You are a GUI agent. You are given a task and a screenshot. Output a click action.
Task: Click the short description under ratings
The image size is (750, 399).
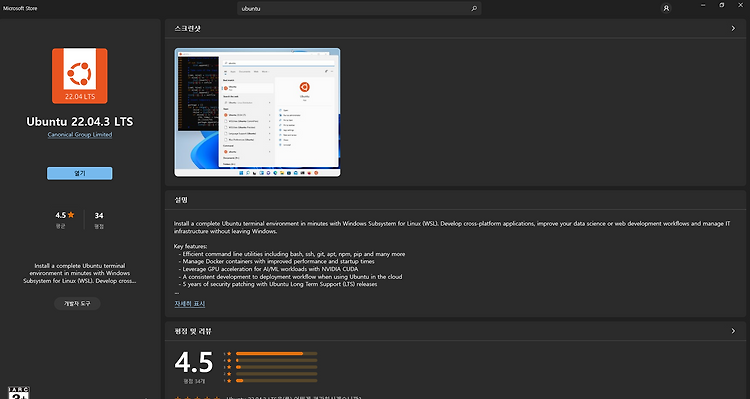[80, 273]
